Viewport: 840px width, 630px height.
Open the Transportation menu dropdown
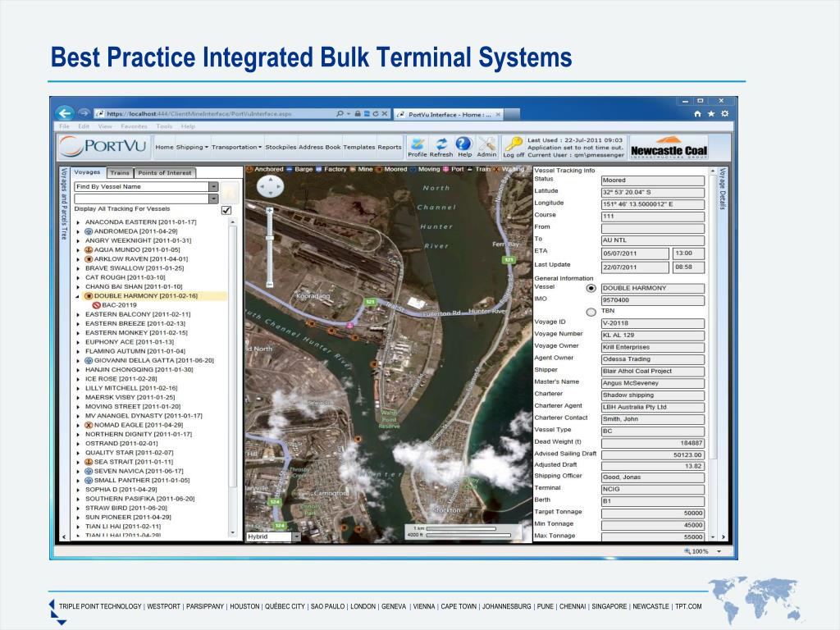(236, 147)
